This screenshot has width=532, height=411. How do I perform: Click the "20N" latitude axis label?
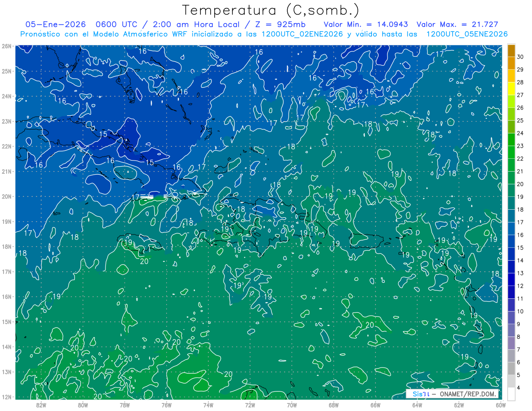6,196
